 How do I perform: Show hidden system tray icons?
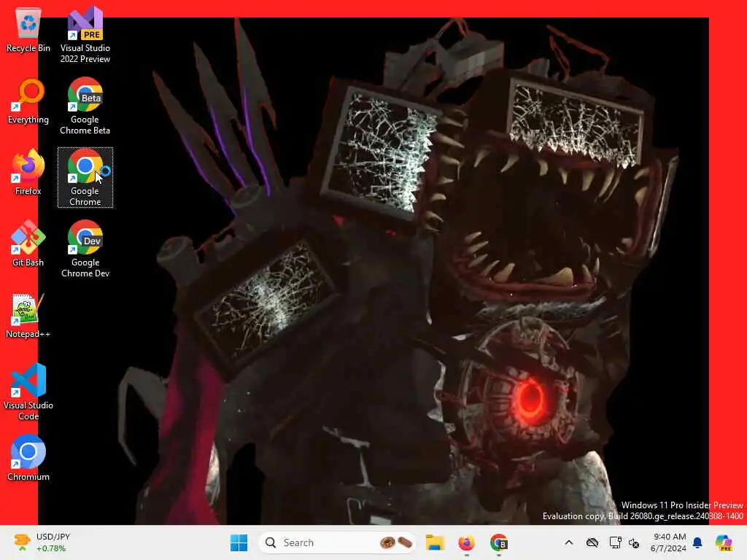[569, 542]
